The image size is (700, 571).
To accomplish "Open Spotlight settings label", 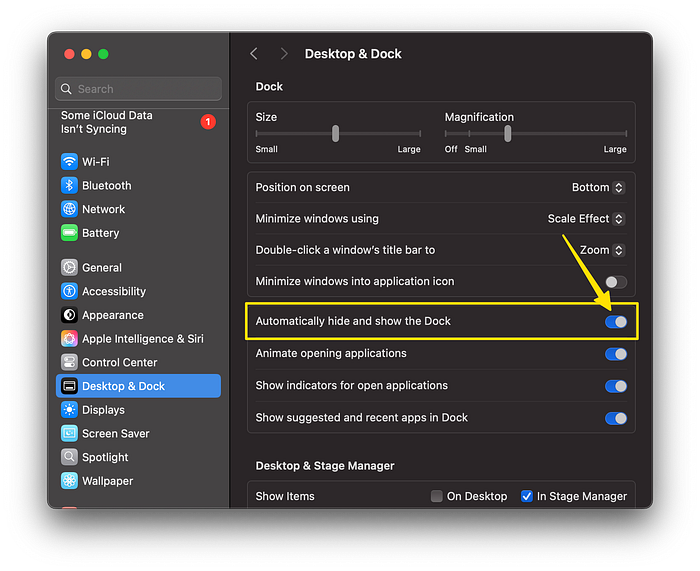I will click(105, 457).
